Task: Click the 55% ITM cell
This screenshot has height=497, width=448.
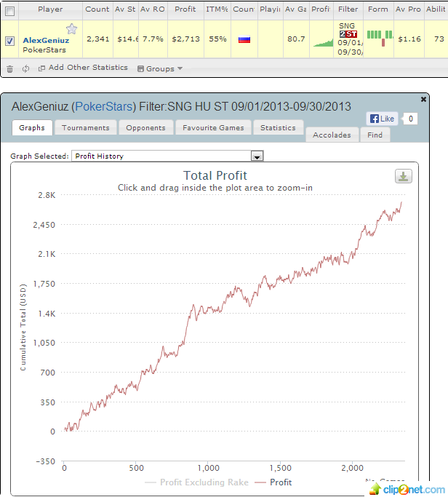Action: (x=217, y=39)
